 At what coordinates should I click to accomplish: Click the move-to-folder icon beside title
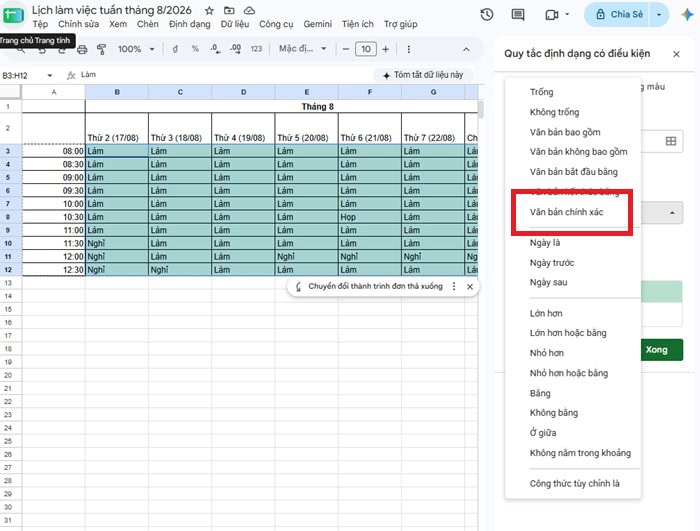tap(229, 10)
